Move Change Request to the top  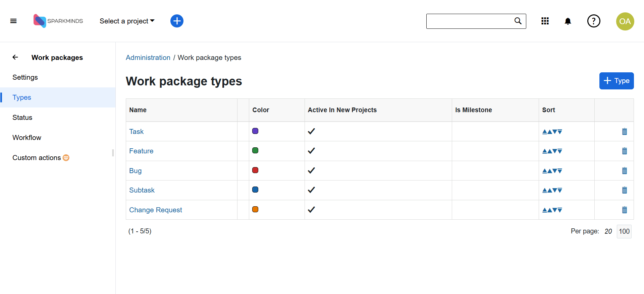pyautogui.click(x=545, y=210)
